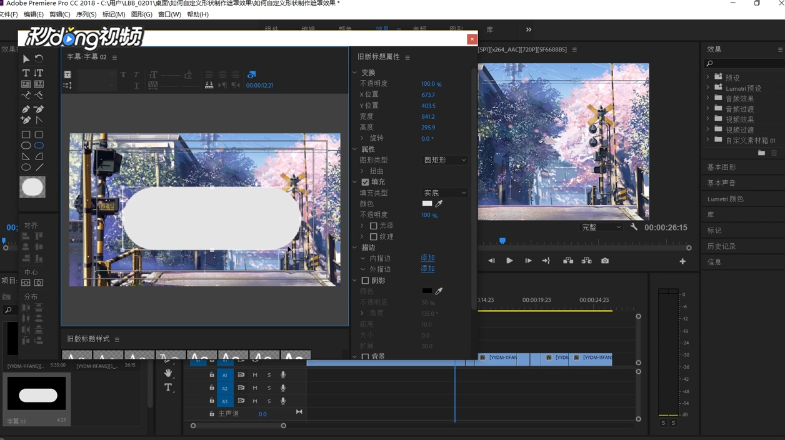Select the Selection arrow tool in Titler

26,59
